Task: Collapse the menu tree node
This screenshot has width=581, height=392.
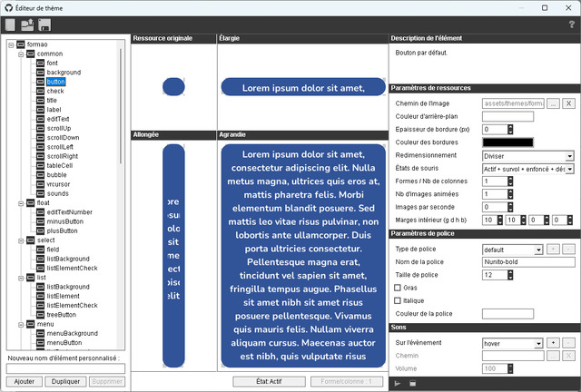Action: (x=21, y=325)
